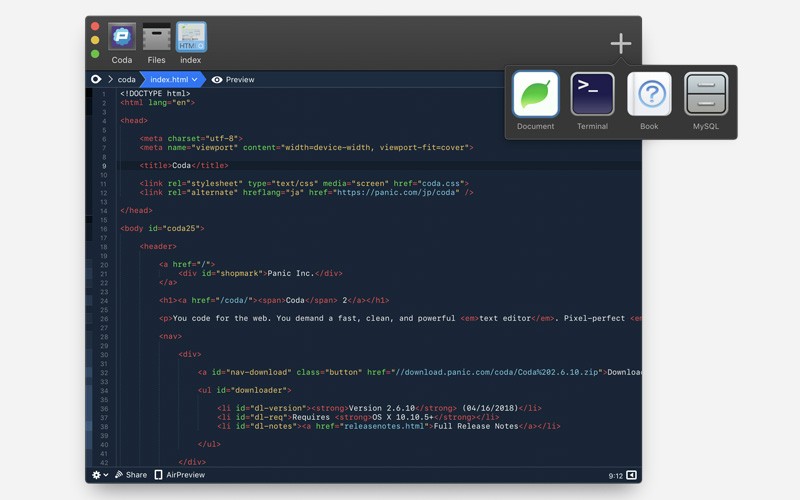Click the <nav> tag line
The image size is (800, 500).
coord(170,336)
